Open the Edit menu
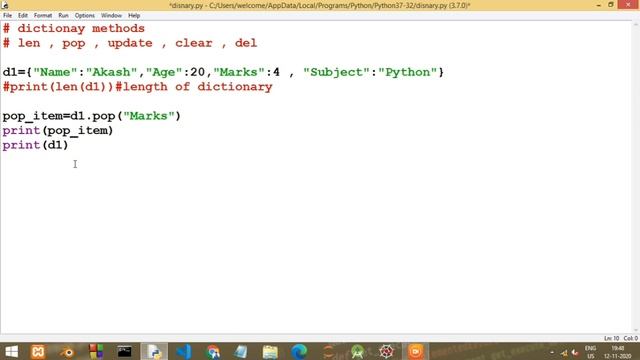 pyautogui.click(x=23, y=16)
